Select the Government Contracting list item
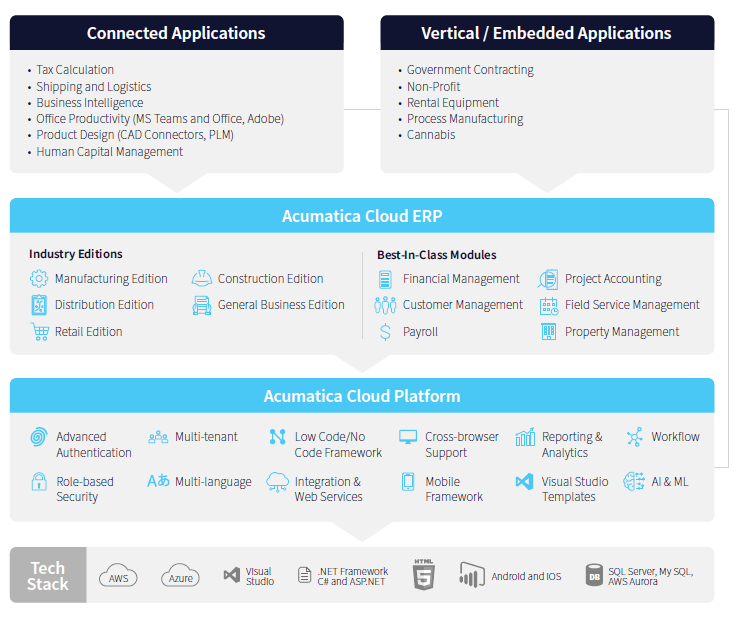 [470, 70]
